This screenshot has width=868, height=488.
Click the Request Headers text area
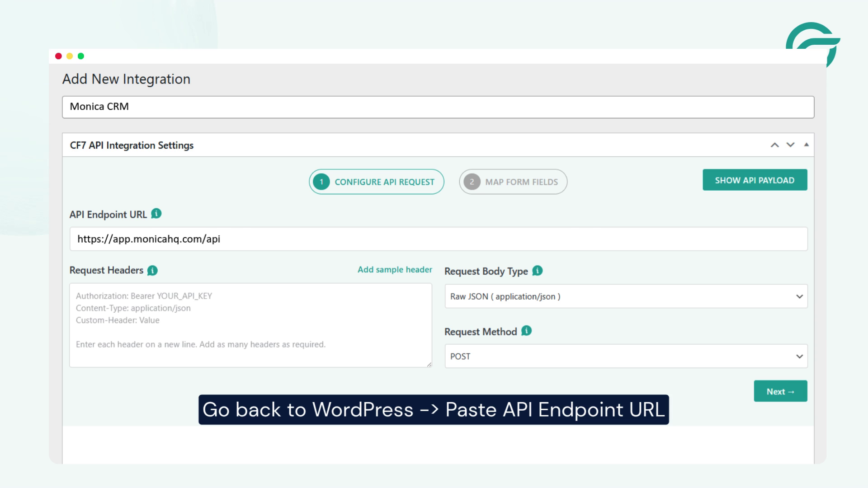(x=250, y=325)
